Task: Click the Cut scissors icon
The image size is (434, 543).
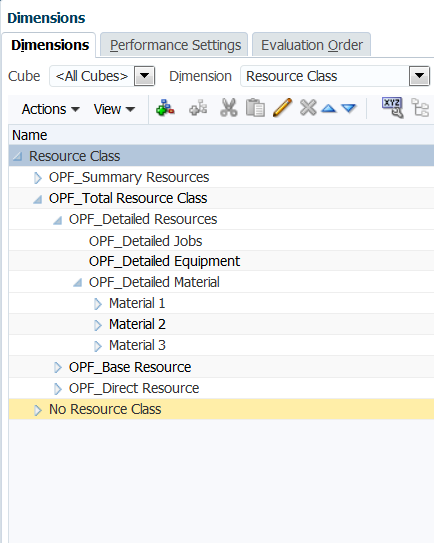Action: click(229, 108)
